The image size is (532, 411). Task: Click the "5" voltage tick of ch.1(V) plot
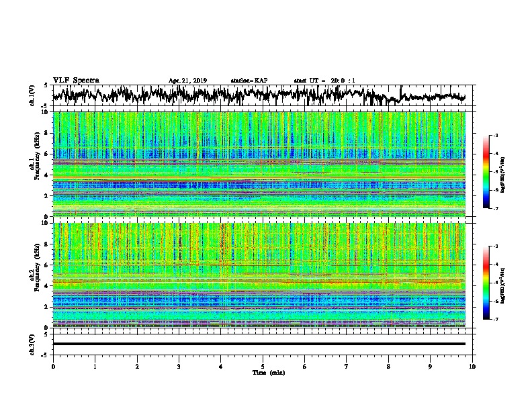click(46, 85)
